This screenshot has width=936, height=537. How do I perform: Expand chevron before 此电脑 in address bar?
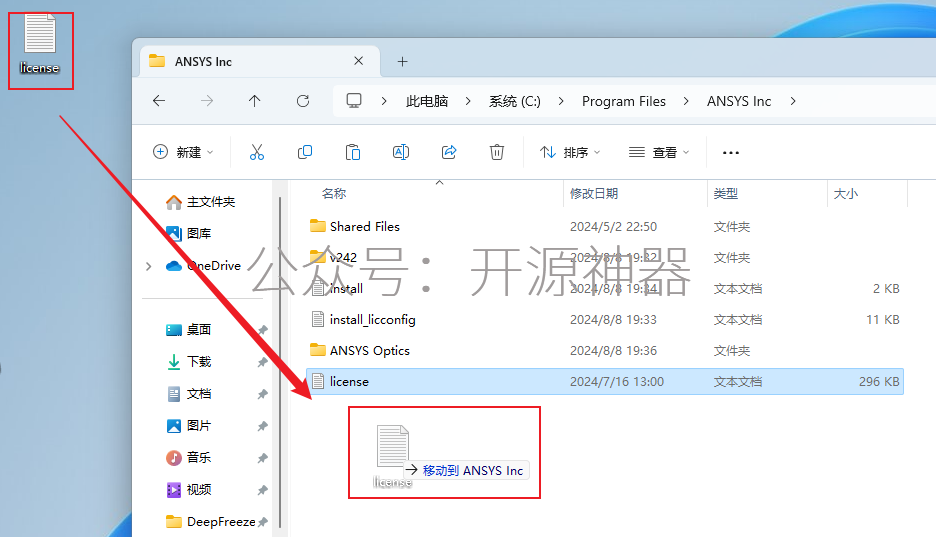(x=384, y=101)
